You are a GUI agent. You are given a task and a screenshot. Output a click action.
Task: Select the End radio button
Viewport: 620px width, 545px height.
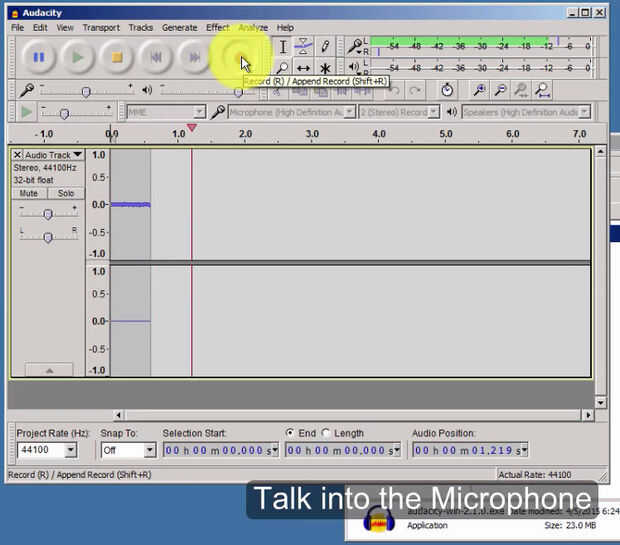click(x=290, y=433)
